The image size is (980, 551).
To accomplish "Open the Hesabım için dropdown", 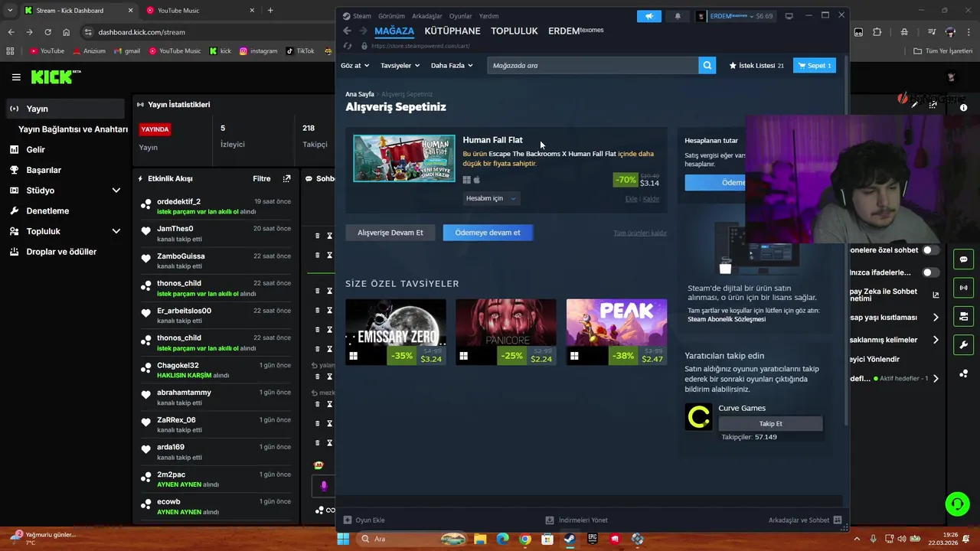I will tap(492, 198).
